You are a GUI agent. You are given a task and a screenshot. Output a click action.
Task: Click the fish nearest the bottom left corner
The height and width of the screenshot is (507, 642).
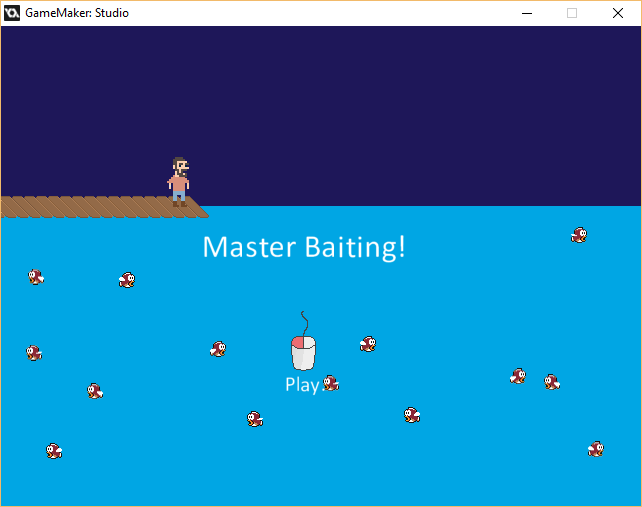54,451
